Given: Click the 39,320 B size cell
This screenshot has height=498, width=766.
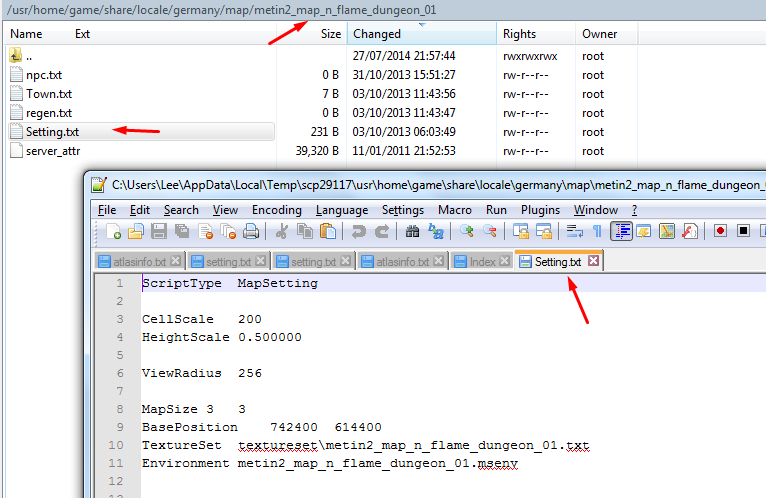Looking at the screenshot, I should point(317,151).
